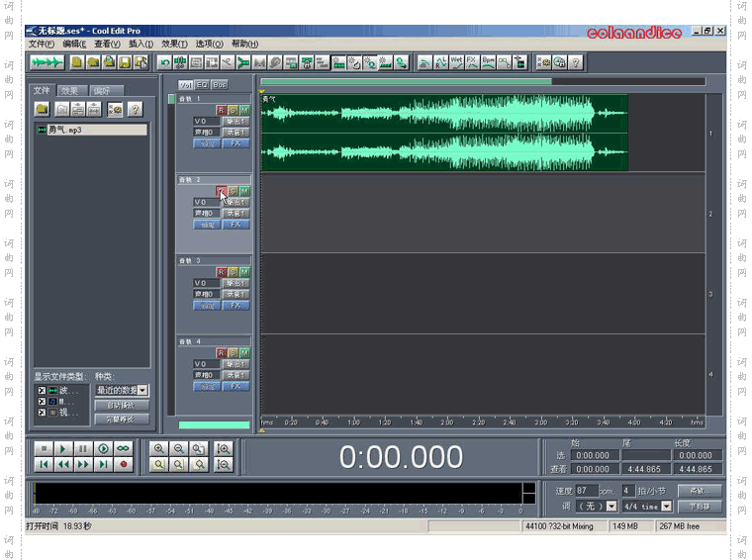Mute track 2 with M button
Screen dimensions: 752x560
click(x=244, y=191)
